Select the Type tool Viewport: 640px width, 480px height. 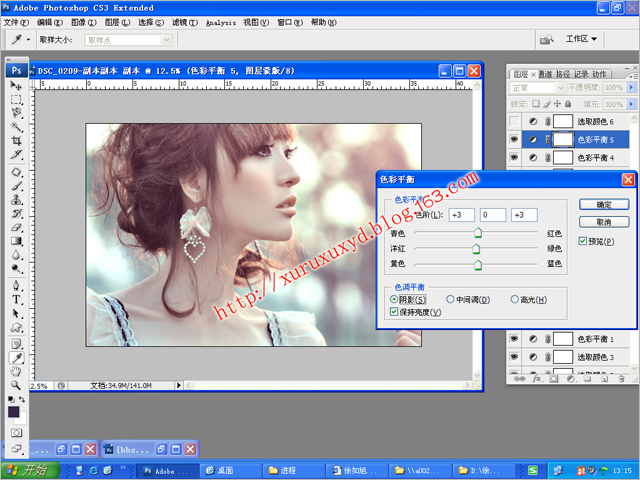[x=16, y=300]
